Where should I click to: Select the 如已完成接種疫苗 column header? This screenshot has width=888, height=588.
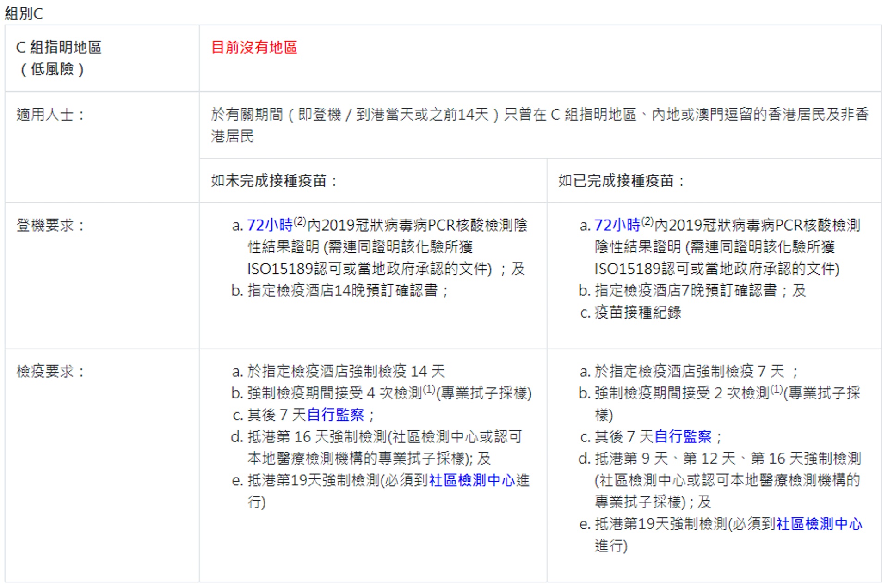(621, 181)
